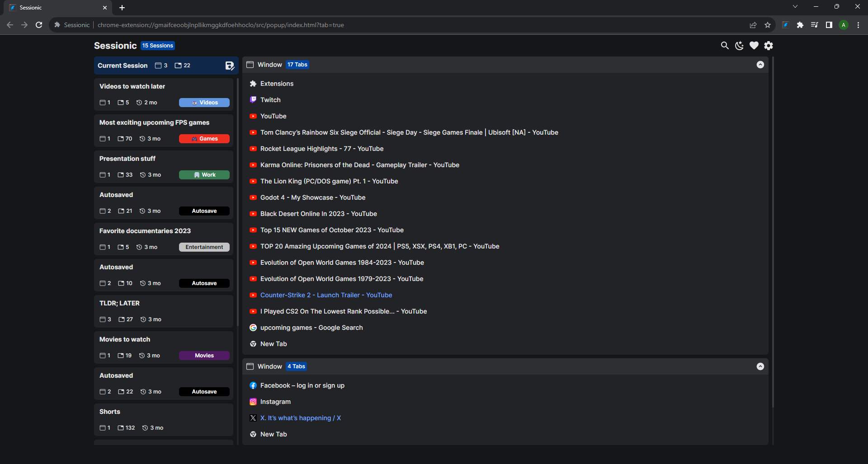Click the 15 Sessions badge
The image size is (868, 464).
158,46
